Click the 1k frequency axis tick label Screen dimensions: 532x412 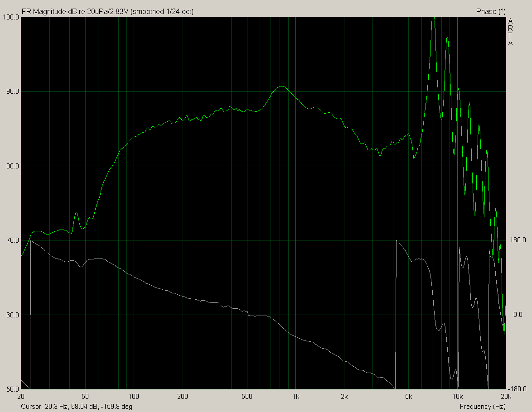pos(296,397)
